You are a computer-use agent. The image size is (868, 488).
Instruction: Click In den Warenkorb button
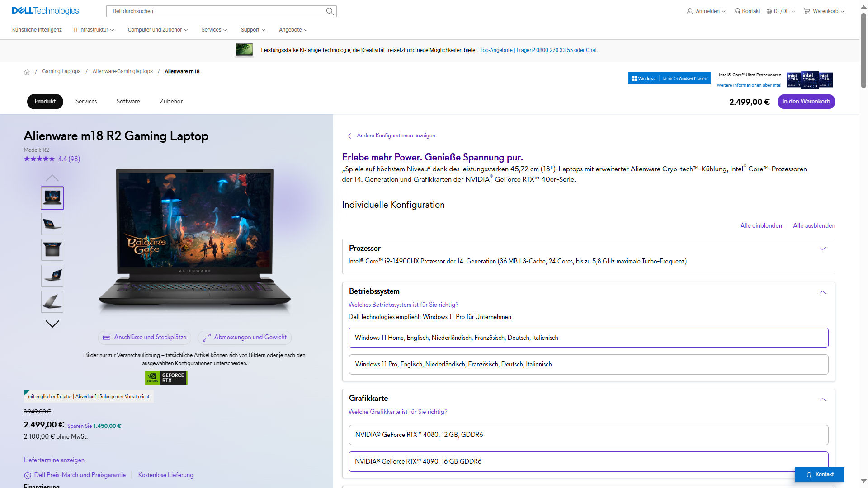[806, 102]
